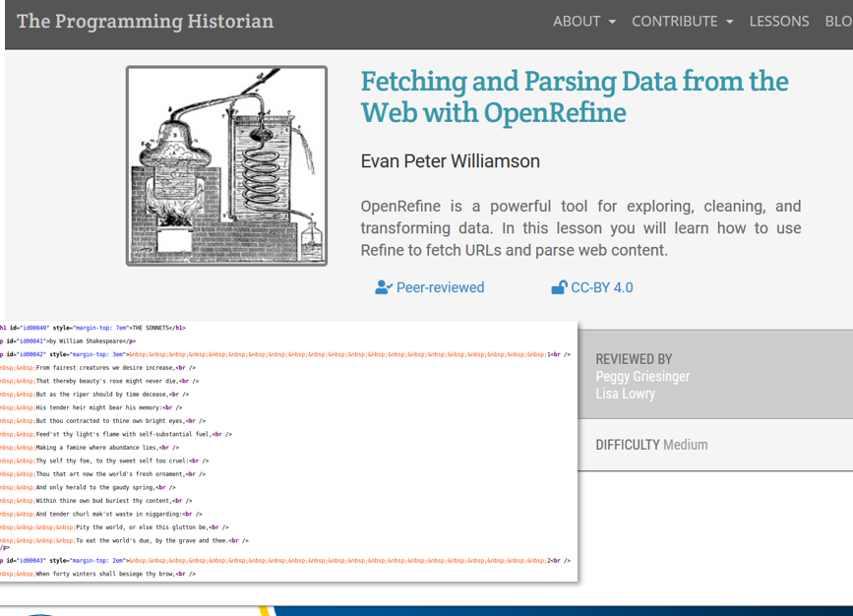
Task: Click the lesson abstract paragraph about OpenRefine
Action: click(580, 228)
